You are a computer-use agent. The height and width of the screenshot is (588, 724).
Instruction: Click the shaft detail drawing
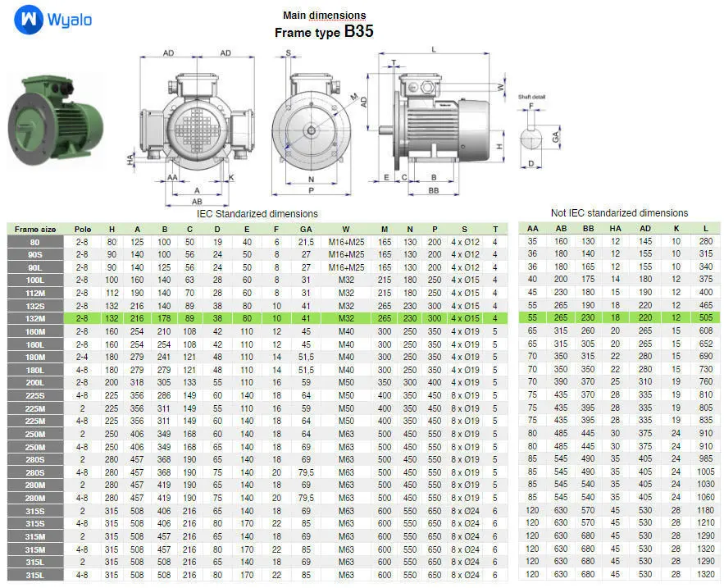(x=539, y=132)
